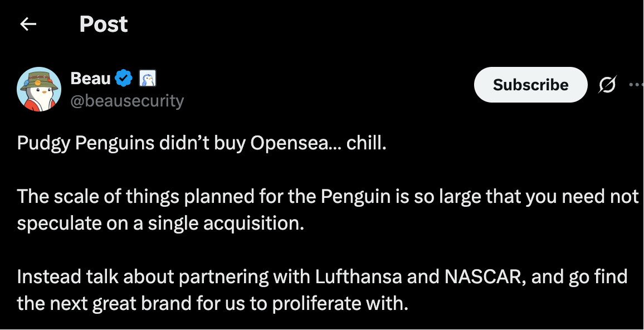Open the more options three-dot menu
Screen dimensions: 644x330
[636, 85]
